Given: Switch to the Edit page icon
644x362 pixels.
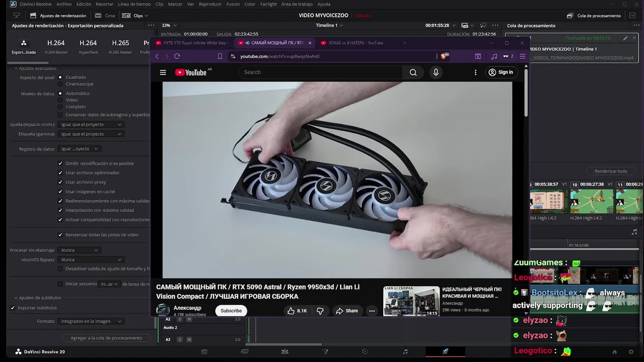Looking at the screenshot, I should coord(285,352).
